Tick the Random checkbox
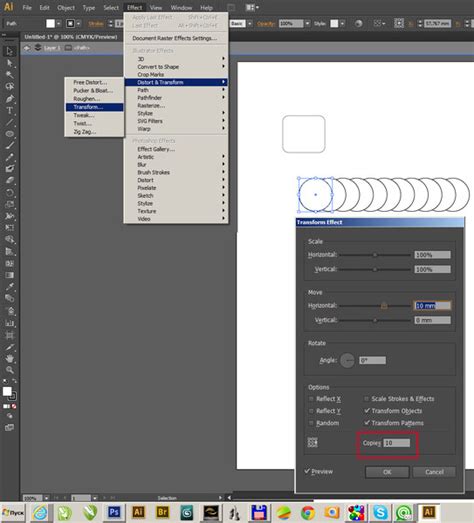Image resolution: width=474 pixels, height=523 pixels. click(x=311, y=423)
